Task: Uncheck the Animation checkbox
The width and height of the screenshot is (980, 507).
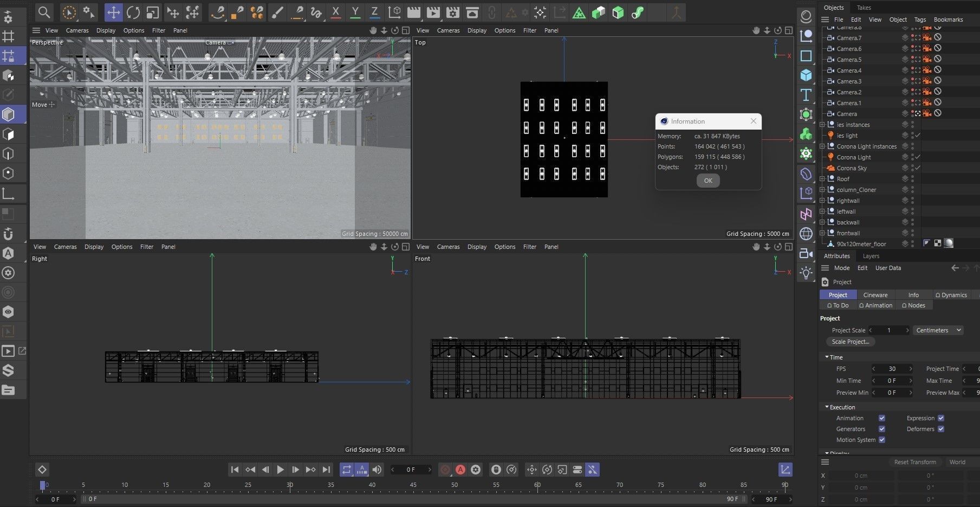Action: pyautogui.click(x=882, y=418)
